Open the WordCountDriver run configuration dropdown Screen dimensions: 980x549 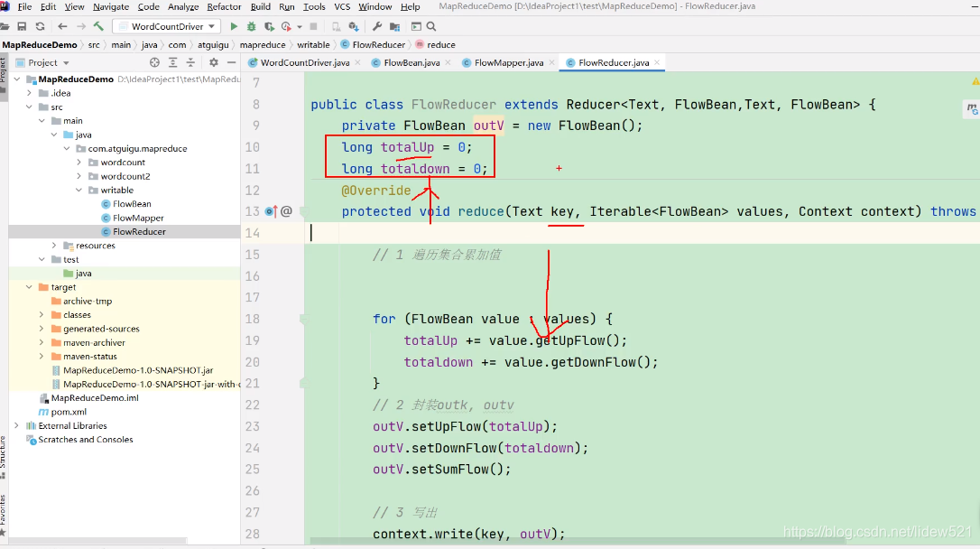coord(168,26)
